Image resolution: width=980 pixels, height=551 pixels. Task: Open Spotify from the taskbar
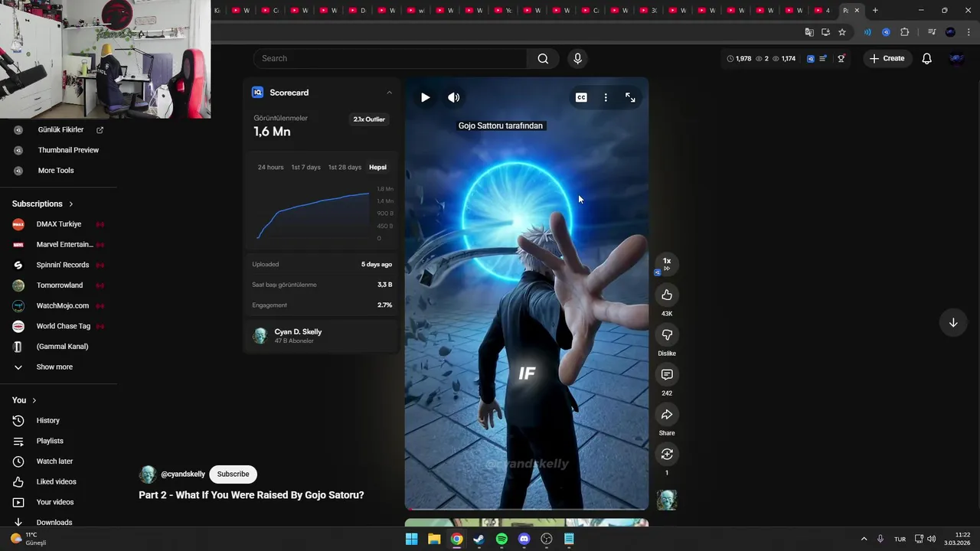coord(501,539)
